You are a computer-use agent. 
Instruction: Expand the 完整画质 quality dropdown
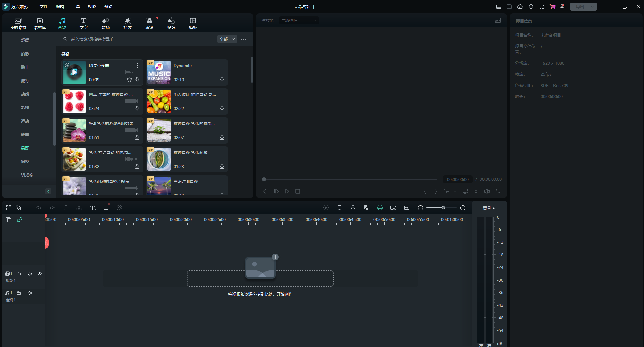click(x=299, y=21)
